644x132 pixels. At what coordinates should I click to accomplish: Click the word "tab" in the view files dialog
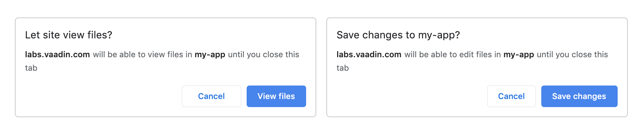(31, 68)
